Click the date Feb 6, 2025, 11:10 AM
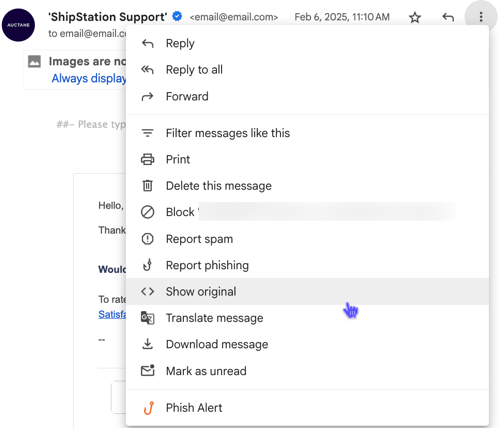The image size is (500, 428). [x=342, y=17]
